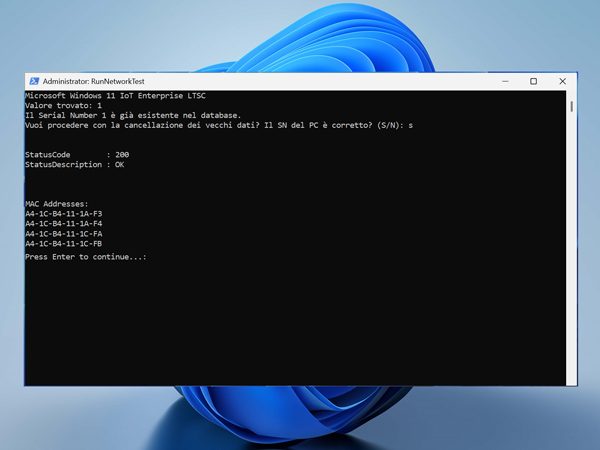Click the line about Serial Number già esistente
The width and height of the screenshot is (600, 450).
(133, 116)
